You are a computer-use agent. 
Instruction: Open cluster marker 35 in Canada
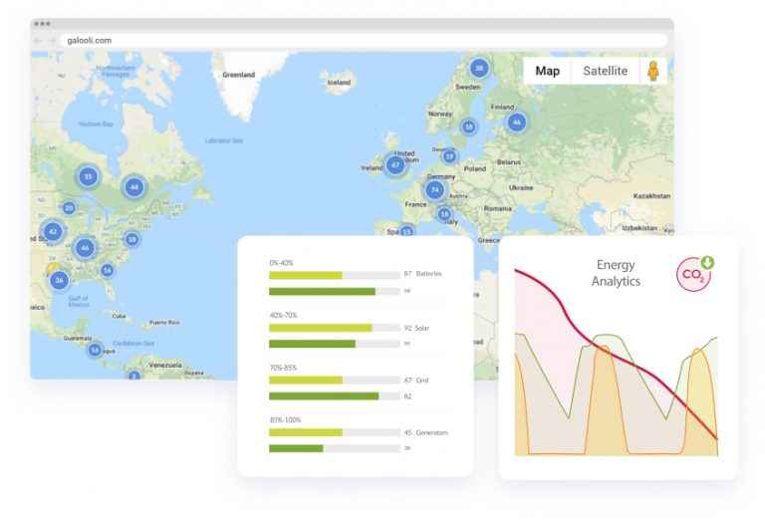click(88, 176)
